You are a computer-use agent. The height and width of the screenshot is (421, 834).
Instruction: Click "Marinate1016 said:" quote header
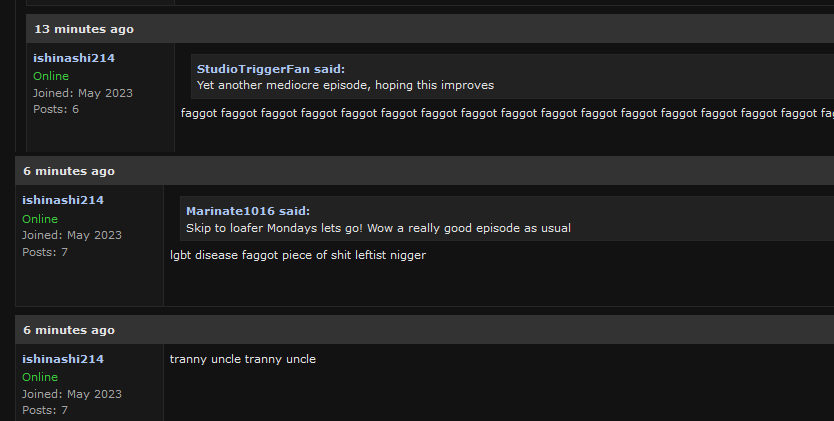click(x=248, y=211)
